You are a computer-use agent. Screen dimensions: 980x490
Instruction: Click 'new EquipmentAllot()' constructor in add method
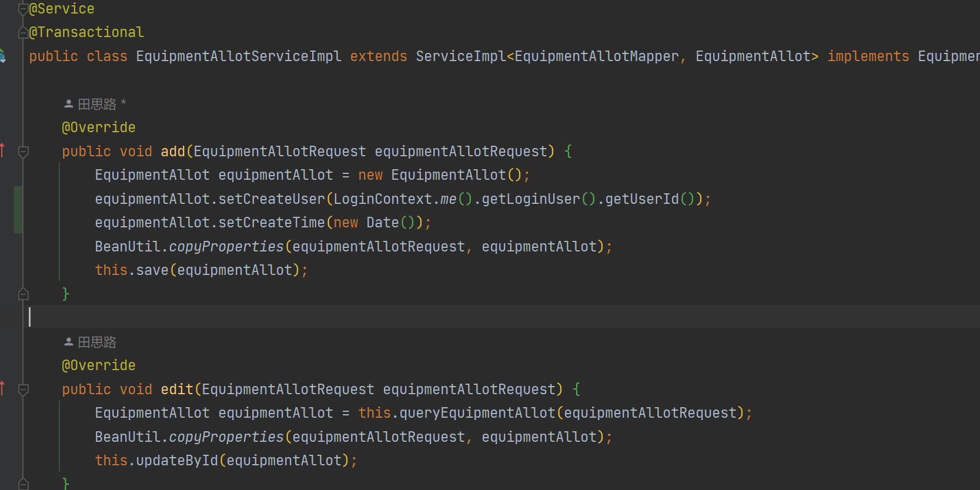[440, 175]
